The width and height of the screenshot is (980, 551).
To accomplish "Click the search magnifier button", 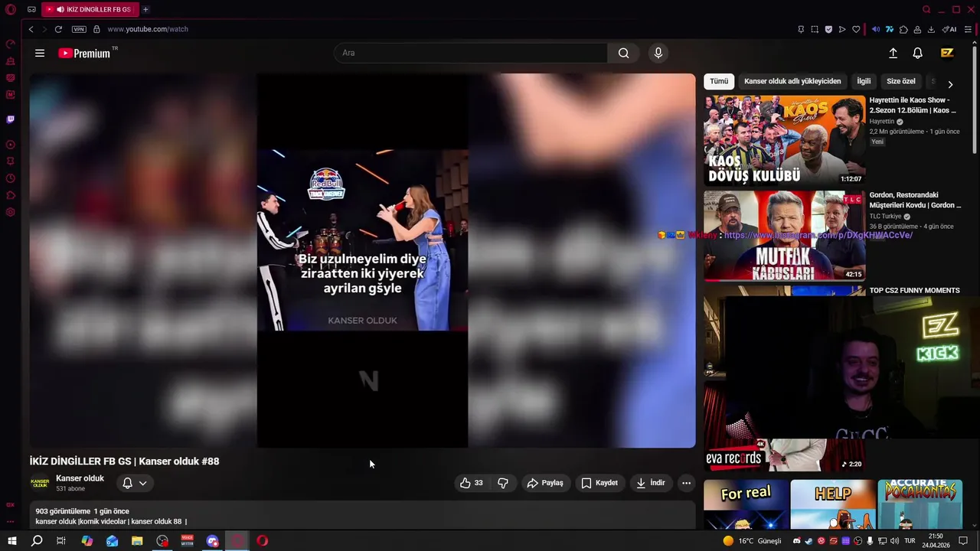I will [x=623, y=53].
